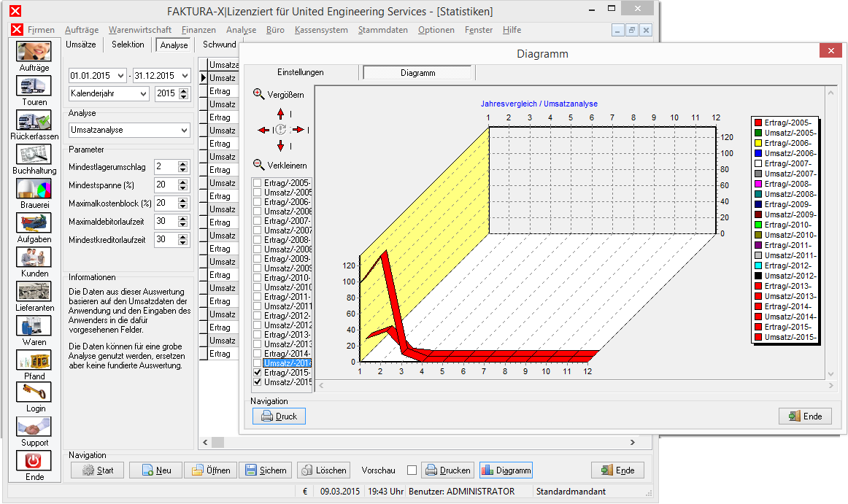Adjust the Mindestlagerumschlag stepper arrows

click(x=182, y=166)
